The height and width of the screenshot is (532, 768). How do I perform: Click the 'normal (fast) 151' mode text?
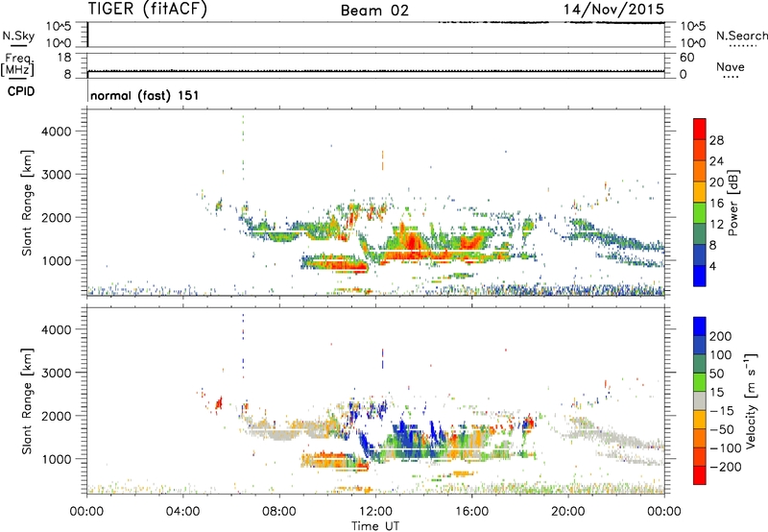point(145,95)
